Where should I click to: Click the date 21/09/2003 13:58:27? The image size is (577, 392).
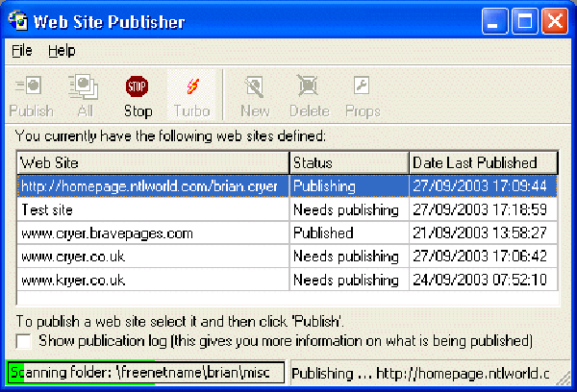point(483,233)
